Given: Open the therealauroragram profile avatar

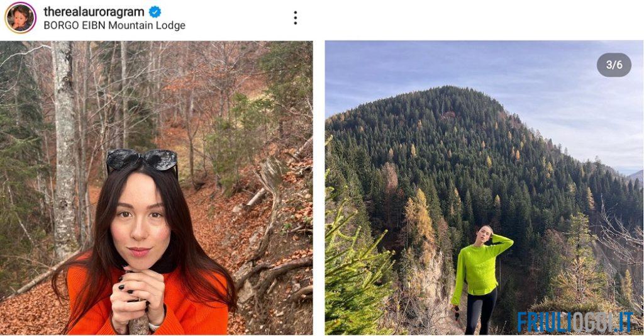Looking at the screenshot, I should pos(20,17).
